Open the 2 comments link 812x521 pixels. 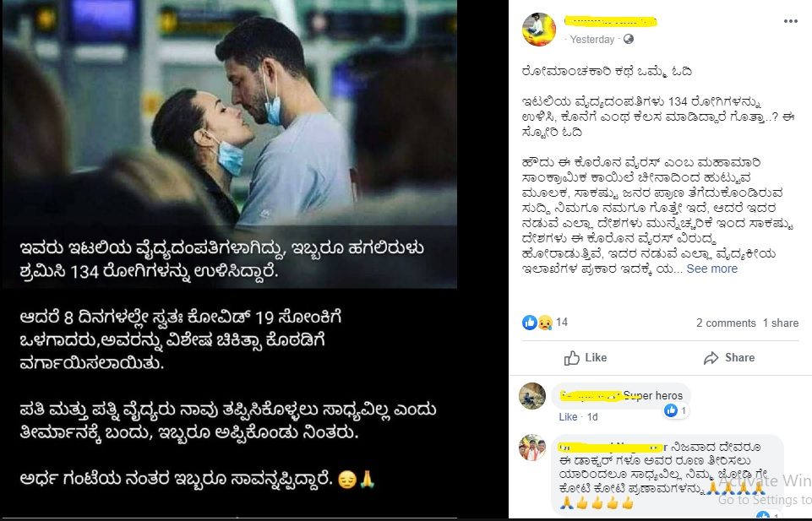(x=726, y=323)
